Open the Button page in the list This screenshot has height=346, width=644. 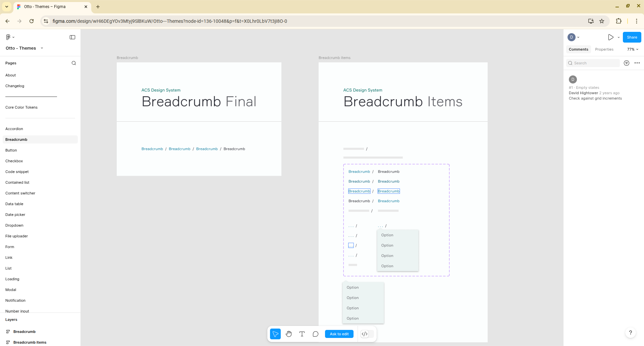coord(11,150)
